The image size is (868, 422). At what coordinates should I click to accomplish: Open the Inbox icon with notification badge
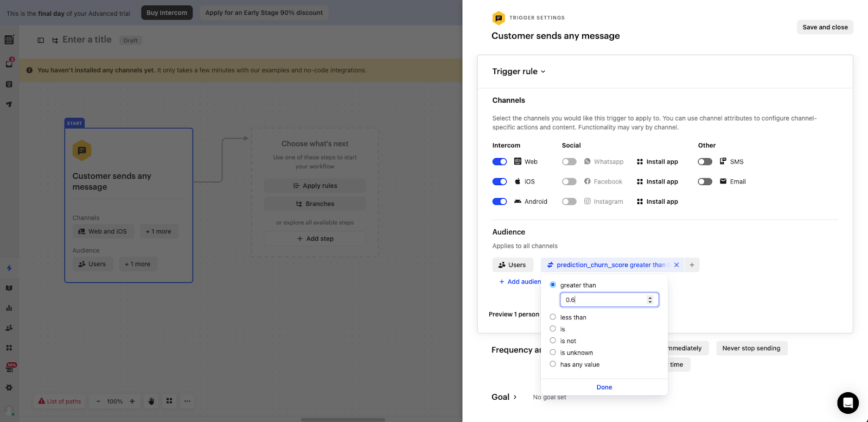coord(9,64)
